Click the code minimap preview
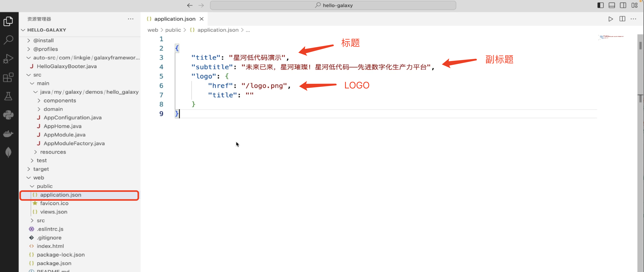This screenshot has width=644, height=272. coord(611,37)
